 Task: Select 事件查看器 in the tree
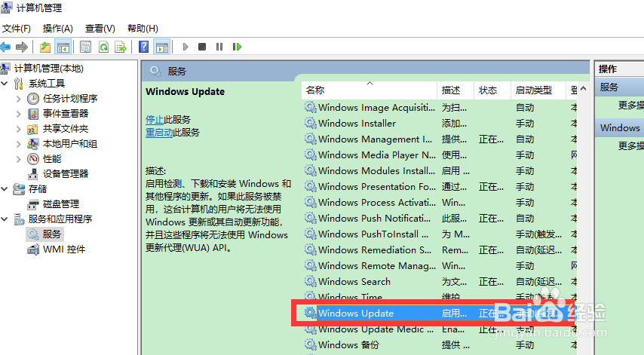66,114
